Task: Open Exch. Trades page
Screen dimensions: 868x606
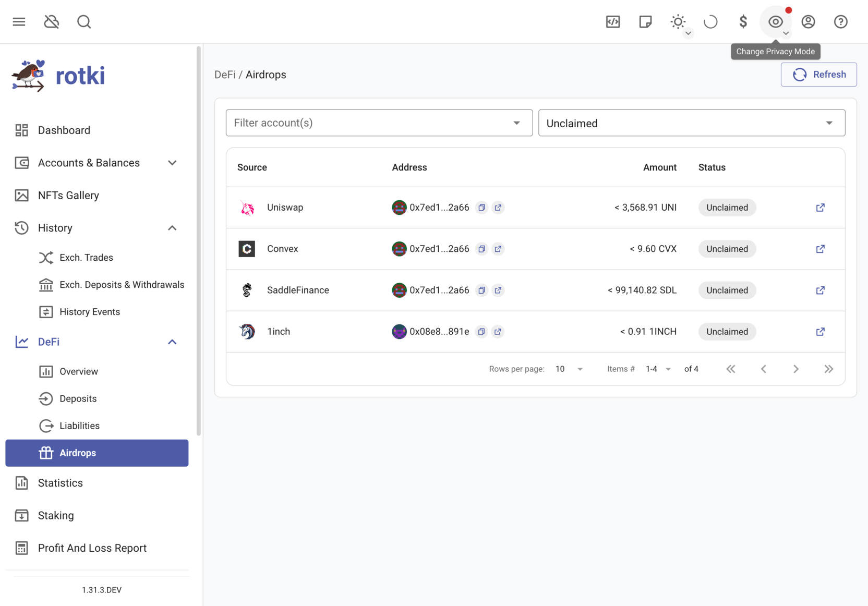Action: [97, 258]
